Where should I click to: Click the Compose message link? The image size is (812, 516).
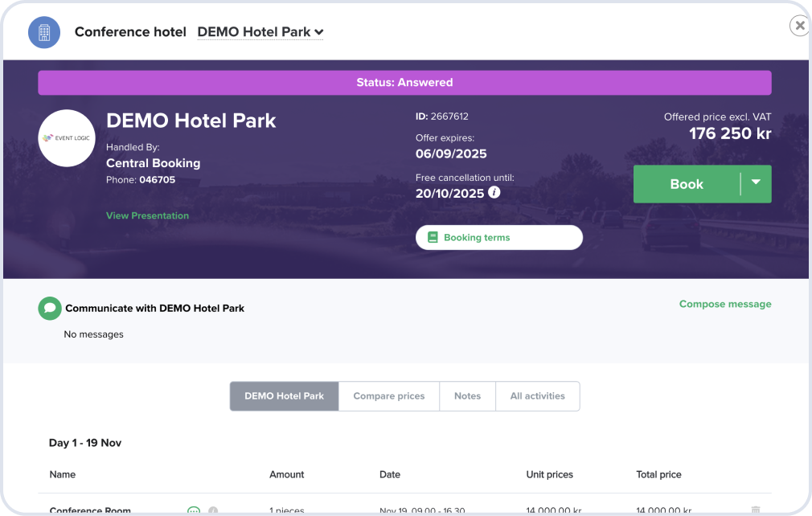pos(724,304)
